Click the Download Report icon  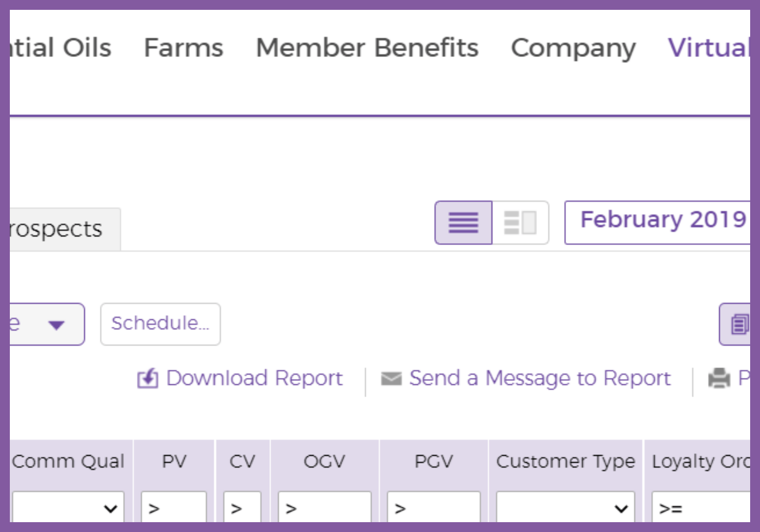point(147,378)
